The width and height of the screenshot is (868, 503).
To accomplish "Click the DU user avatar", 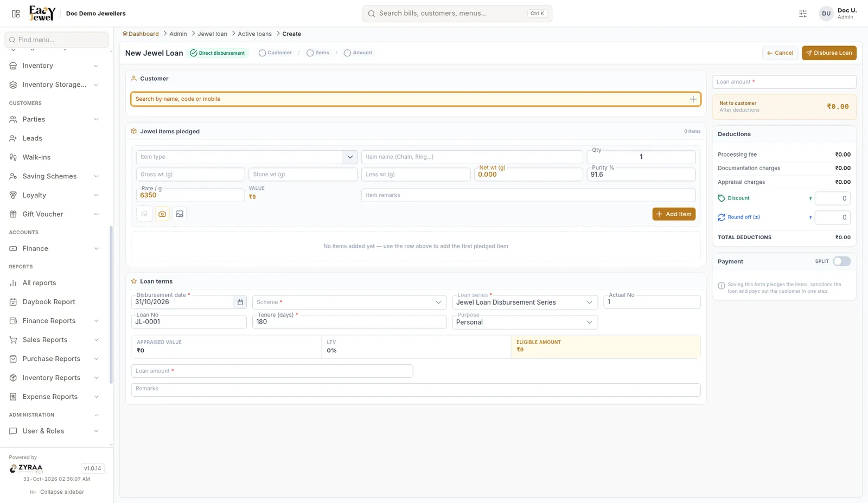I will point(826,14).
